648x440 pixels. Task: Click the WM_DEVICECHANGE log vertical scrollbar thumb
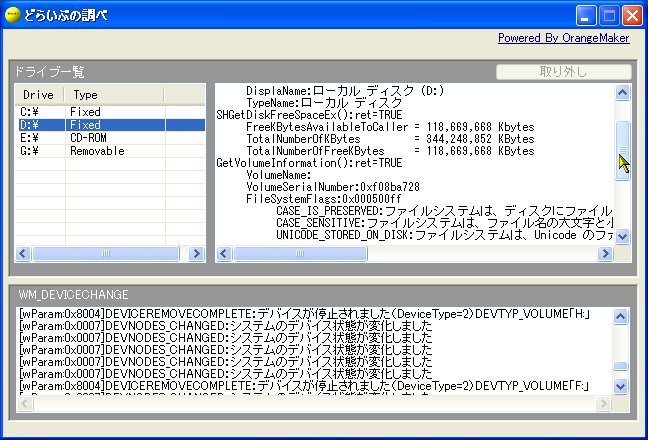coord(621,366)
